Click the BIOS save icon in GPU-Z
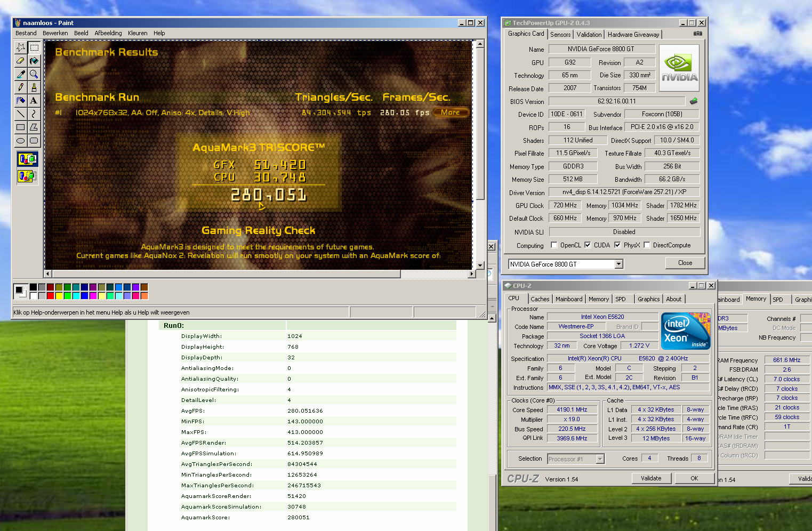 coord(694,101)
